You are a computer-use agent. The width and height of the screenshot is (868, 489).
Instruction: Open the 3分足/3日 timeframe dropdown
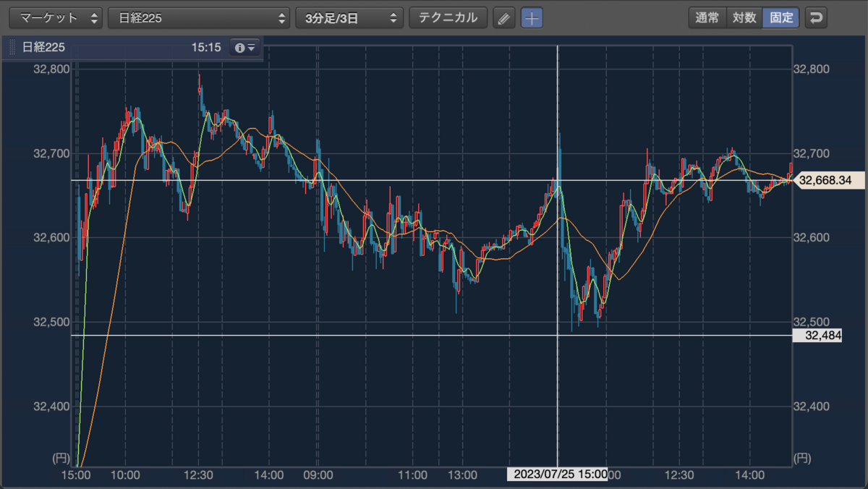click(x=349, y=18)
